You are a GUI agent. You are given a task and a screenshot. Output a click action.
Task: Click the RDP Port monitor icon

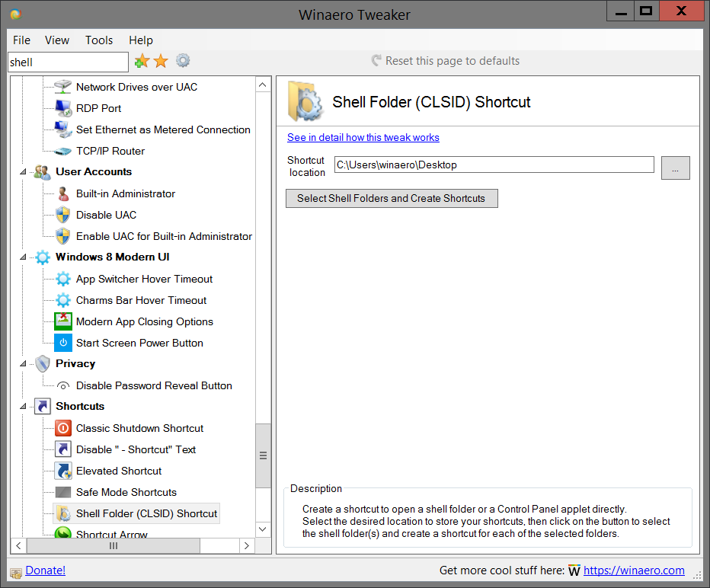point(63,108)
